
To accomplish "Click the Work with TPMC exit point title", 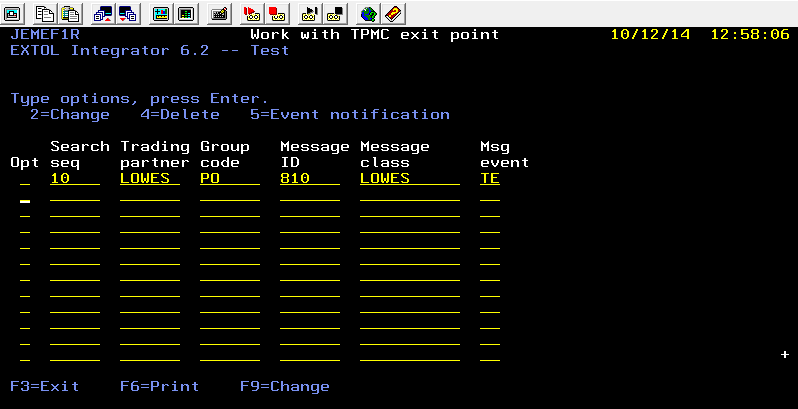I will click(x=375, y=35).
